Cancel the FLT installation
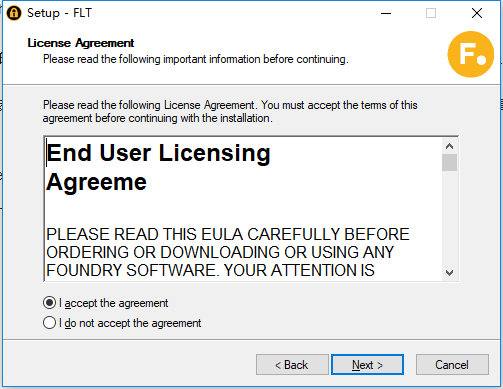This screenshot has height=389, width=503. point(452,365)
